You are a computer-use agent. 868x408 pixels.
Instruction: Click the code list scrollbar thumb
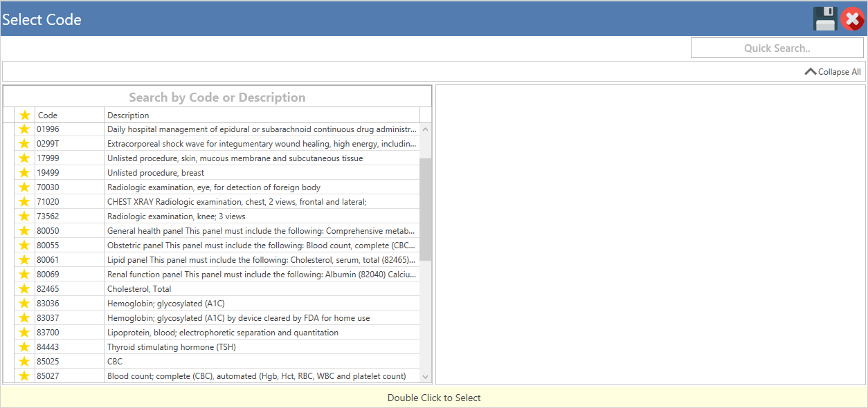click(425, 209)
